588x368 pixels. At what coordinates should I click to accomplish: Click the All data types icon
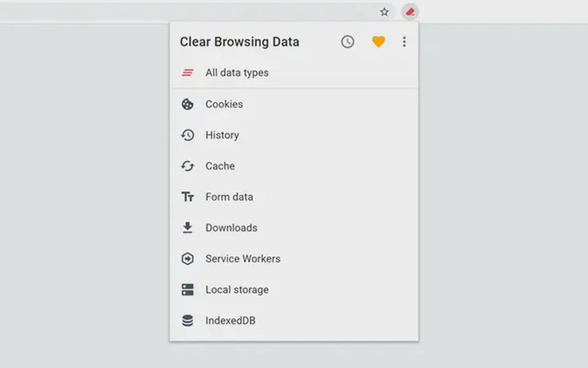tap(188, 73)
